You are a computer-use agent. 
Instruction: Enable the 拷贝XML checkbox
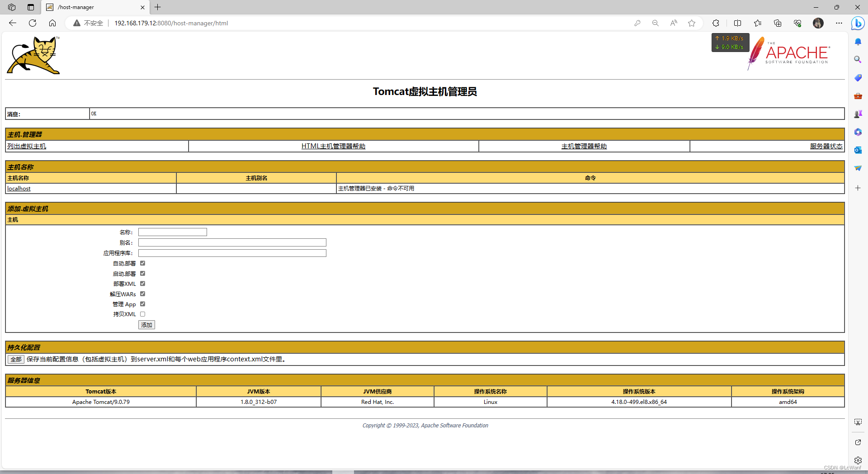click(142, 314)
